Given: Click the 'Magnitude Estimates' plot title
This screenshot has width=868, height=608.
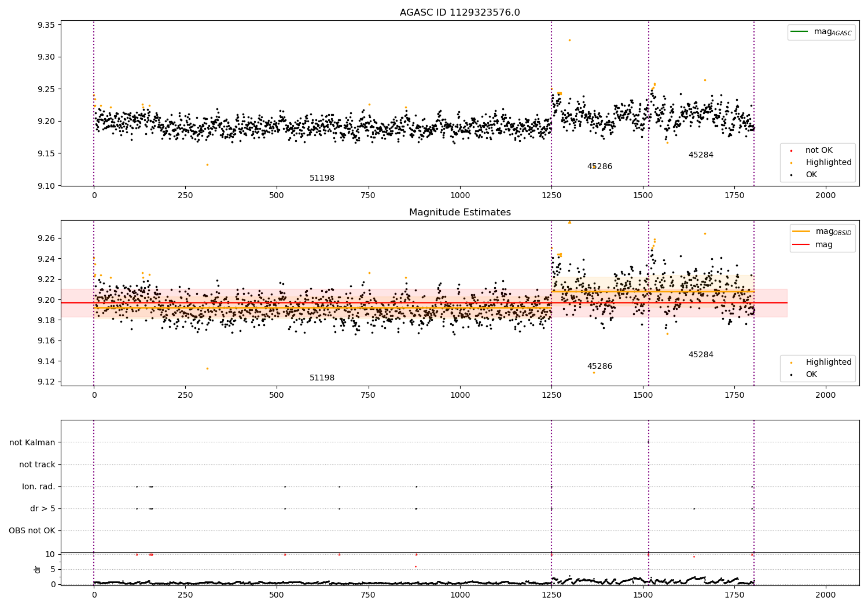Looking at the screenshot, I should 459,213.
